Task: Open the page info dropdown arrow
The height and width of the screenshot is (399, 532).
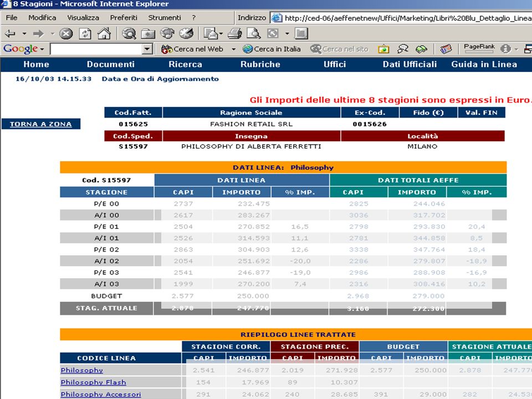Action: (x=516, y=49)
